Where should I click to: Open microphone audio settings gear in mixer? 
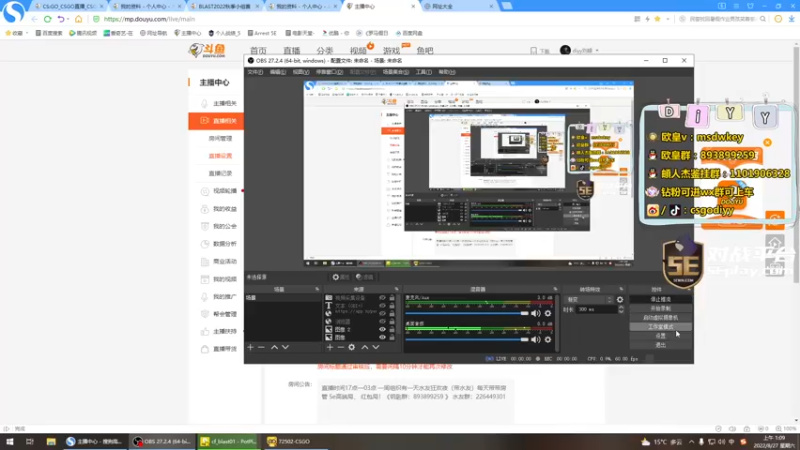[548, 313]
